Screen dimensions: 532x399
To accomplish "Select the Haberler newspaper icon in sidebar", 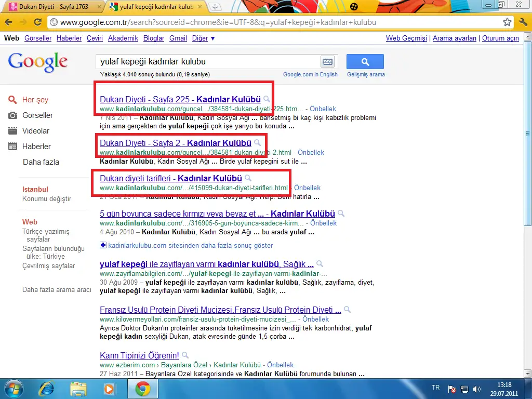I will [12, 146].
